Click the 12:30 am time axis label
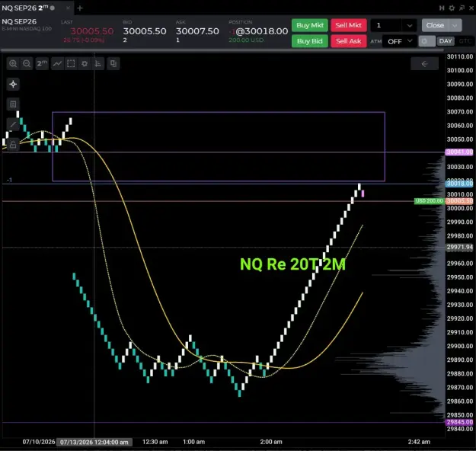The width and height of the screenshot is (476, 451). point(155,442)
